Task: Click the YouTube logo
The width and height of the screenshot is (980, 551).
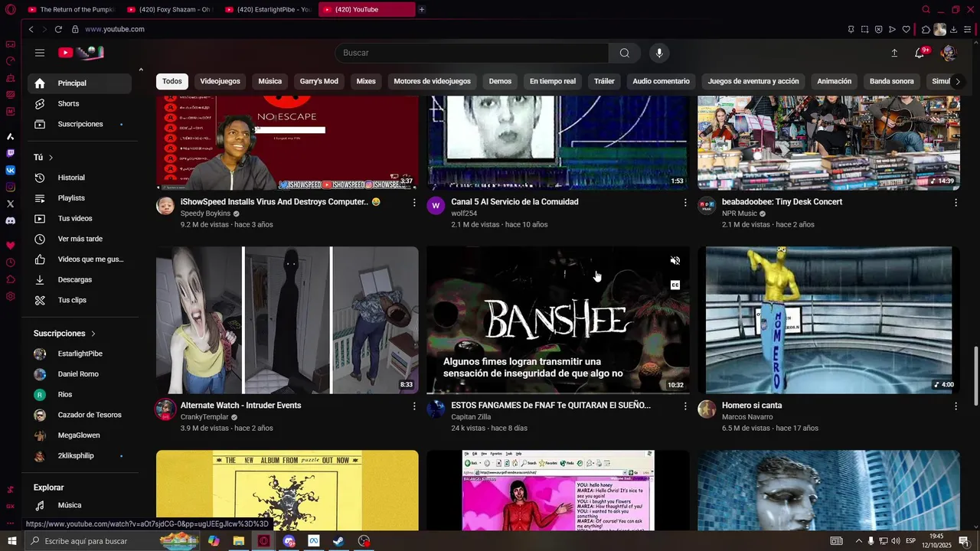Action: pos(80,53)
